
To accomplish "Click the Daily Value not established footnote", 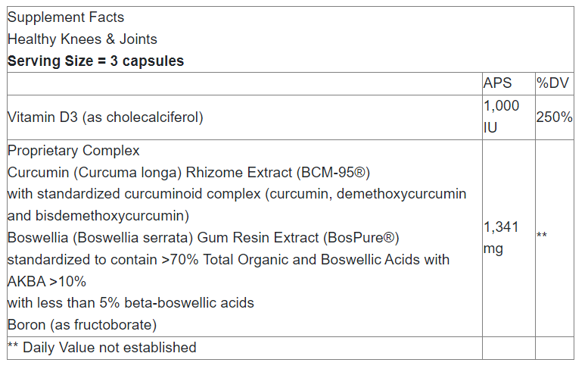I will tap(102, 348).
